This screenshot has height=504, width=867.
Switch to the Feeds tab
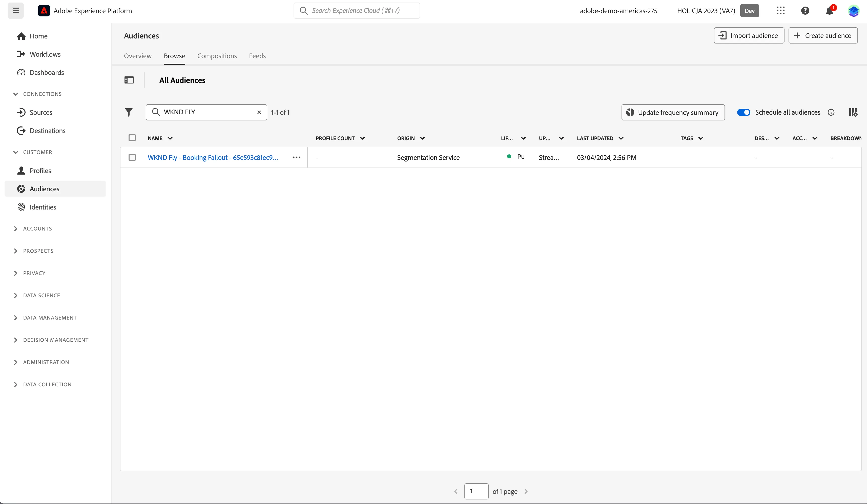pyautogui.click(x=257, y=56)
